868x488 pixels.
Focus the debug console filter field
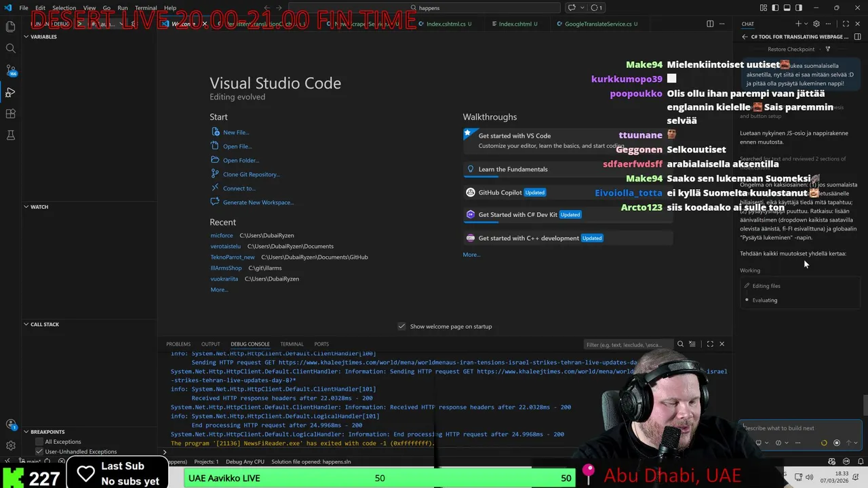(629, 344)
